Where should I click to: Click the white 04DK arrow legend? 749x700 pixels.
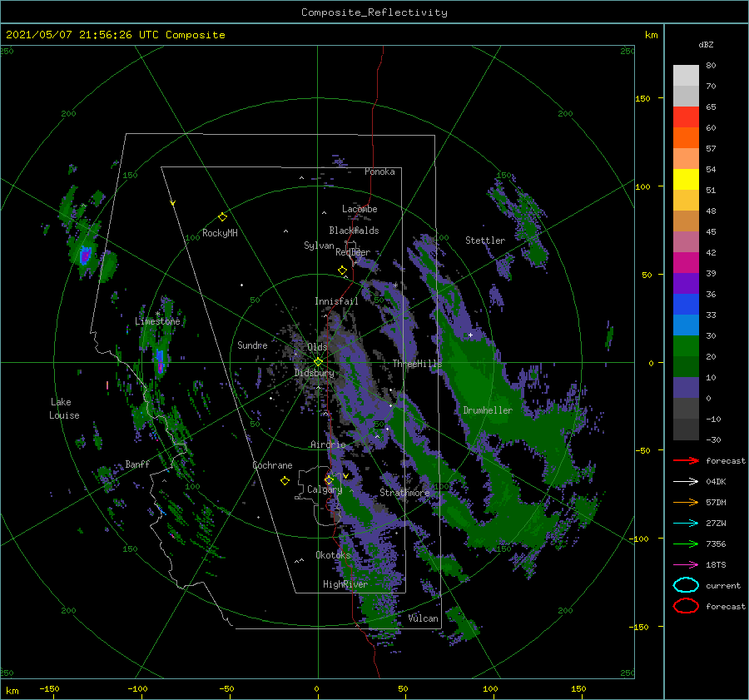[686, 482]
